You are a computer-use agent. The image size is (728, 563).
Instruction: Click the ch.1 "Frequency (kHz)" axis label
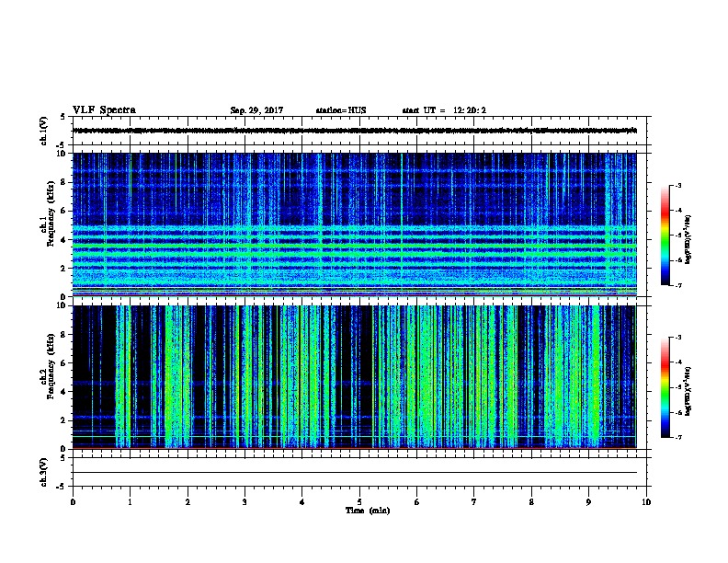pos(51,214)
